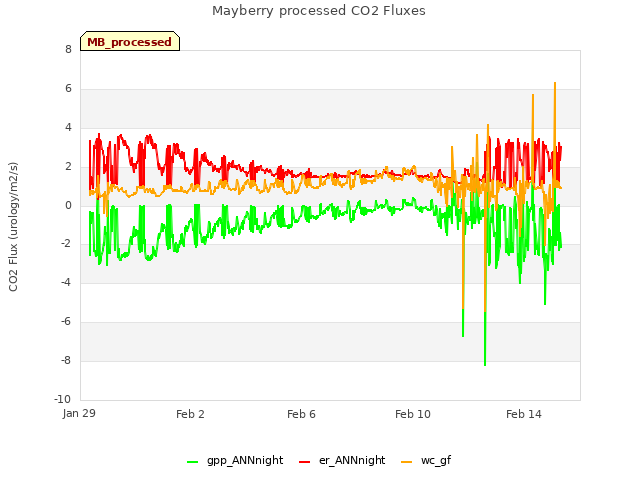
Task: Click the Feb 6 x-axis label
Action: point(301,414)
